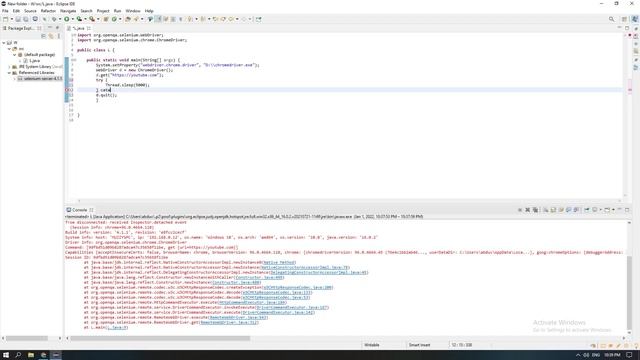Toggle Link with Editor in Package Explorer
This screenshot has width=640, height=360.
click(x=51, y=36)
